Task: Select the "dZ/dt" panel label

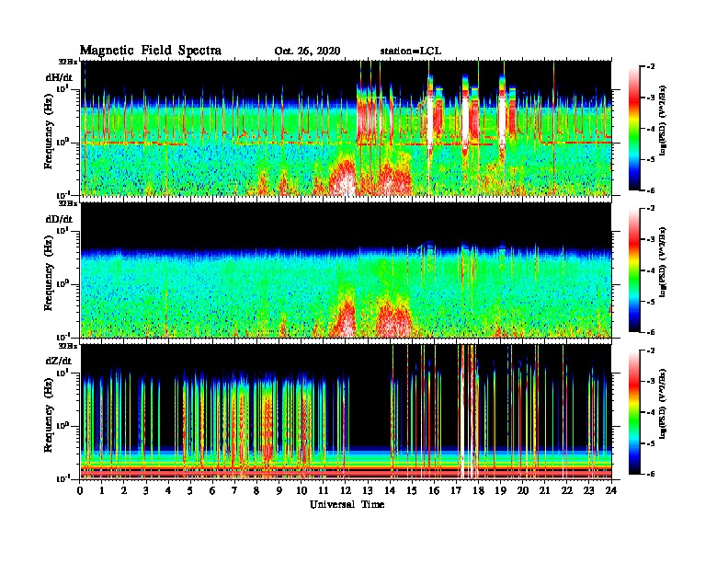Action: (59, 361)
